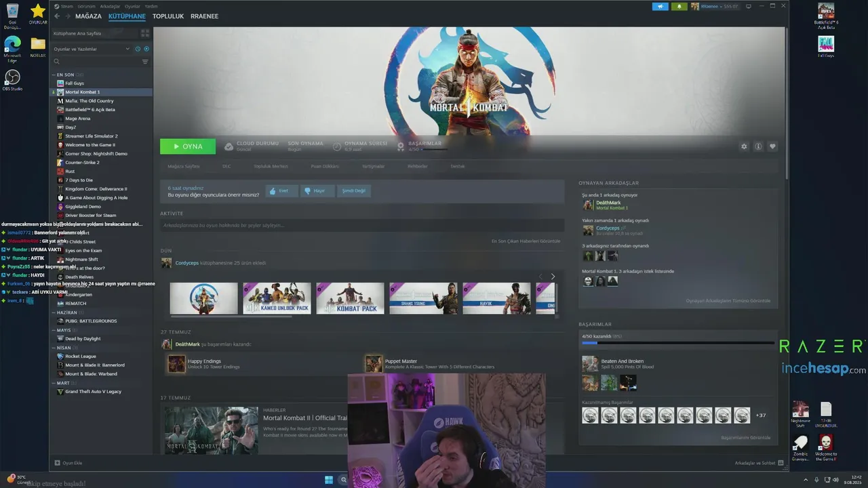Open Topluluk Merkezi link
868x488 pixels.
point(271,166)
